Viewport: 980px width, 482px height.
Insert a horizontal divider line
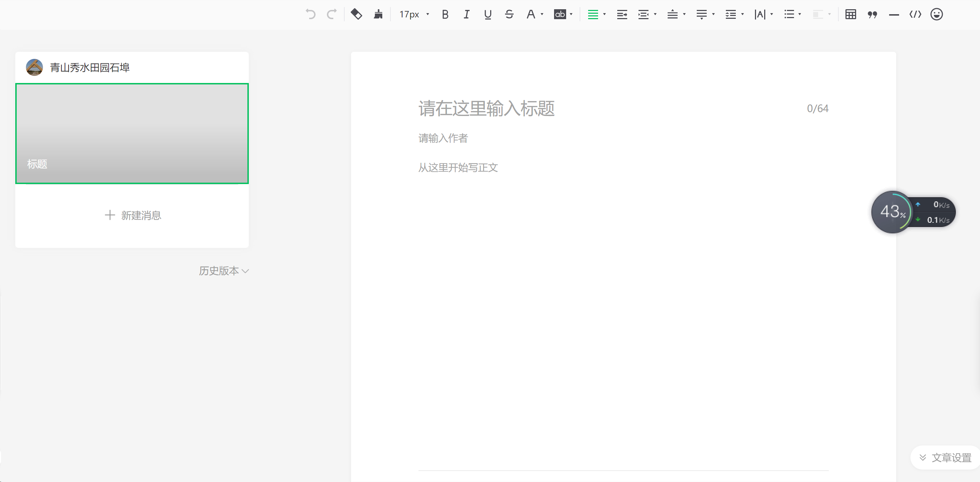pos(894,15)
